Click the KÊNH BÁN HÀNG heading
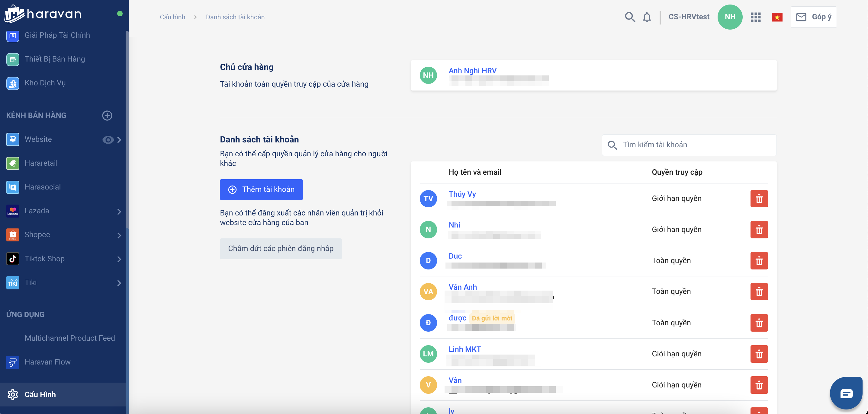868x414 pixels. click(x=36, y=115)
